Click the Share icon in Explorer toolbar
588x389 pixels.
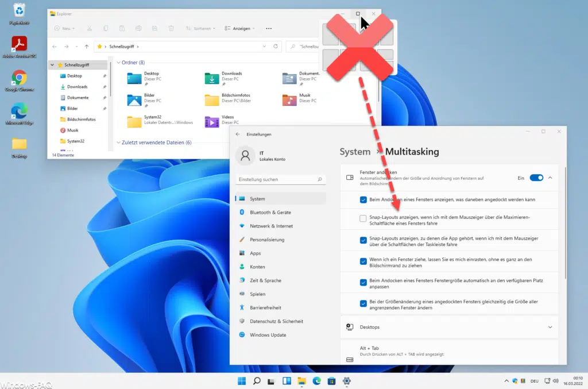pos(155,27)
